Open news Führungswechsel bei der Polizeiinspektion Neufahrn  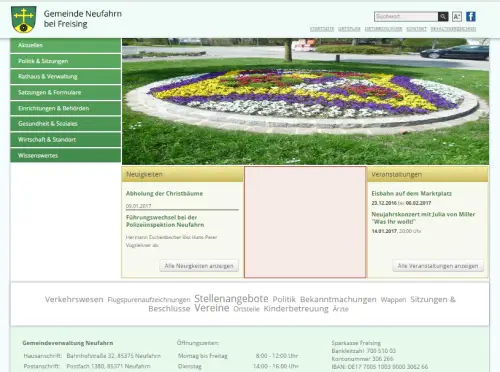[165, 221]
